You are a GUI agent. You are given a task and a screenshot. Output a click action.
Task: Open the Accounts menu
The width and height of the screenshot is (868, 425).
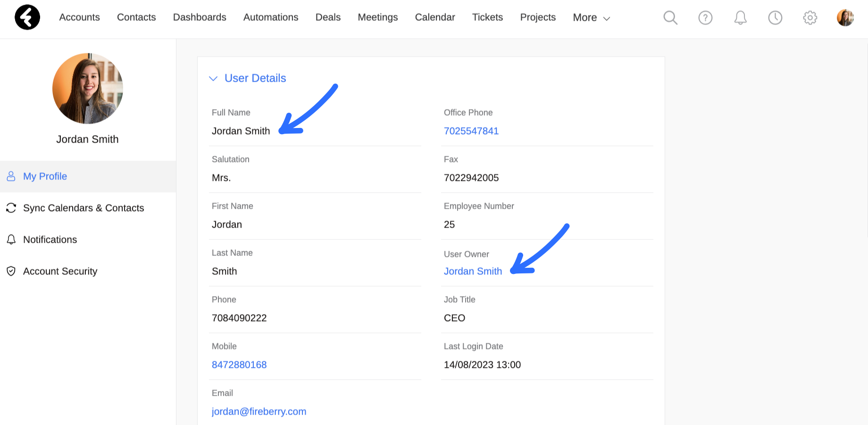click(x=80, y=17)
